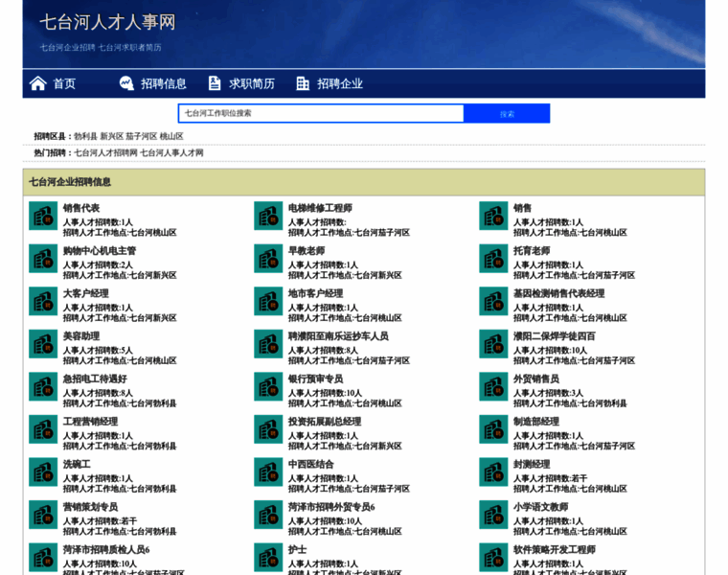Image resolution: width=728 pixels, height=575 pixels.
Task: Go to the 求职简历 menu item
Action: point(251,83)
